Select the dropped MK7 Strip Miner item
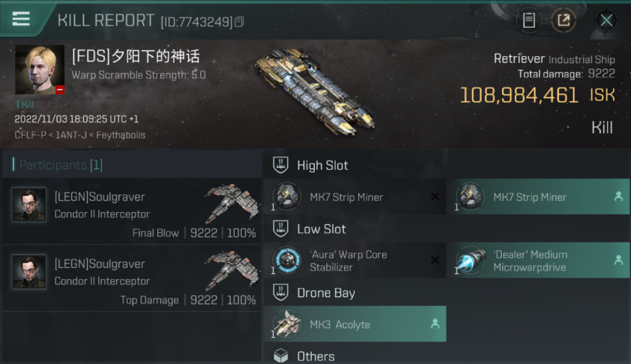The width and height of the screenshot is (631, 364). tap(538, 197)
